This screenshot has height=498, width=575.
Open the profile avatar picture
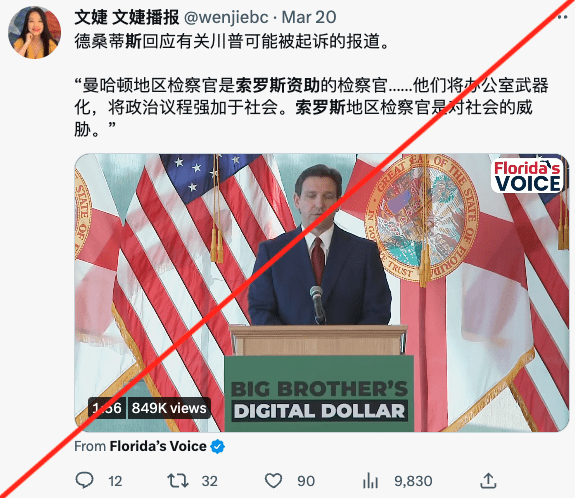point(34,33)
